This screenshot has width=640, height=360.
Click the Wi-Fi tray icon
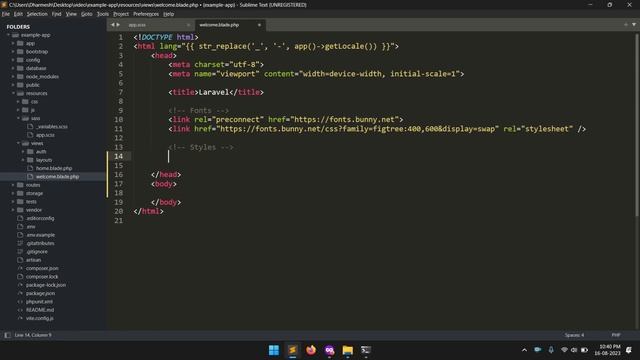coord(564,350)
